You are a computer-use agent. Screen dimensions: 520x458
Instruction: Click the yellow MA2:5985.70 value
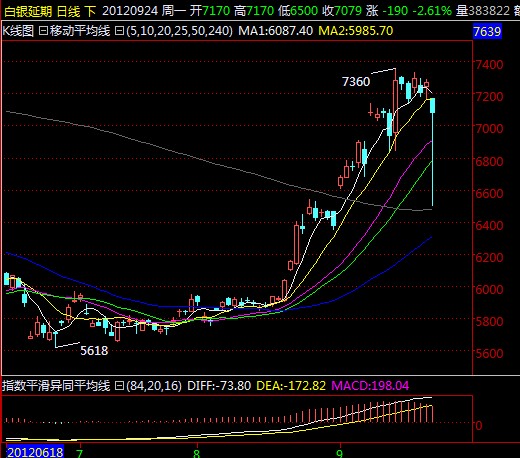[x=356, y=31]
